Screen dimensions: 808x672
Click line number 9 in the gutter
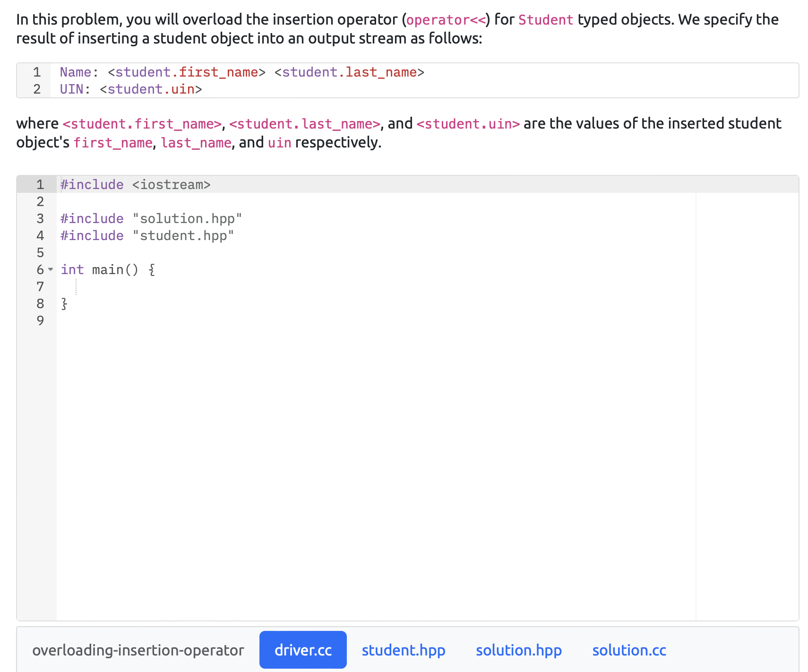pyautogui.click(x=40, y=320)
